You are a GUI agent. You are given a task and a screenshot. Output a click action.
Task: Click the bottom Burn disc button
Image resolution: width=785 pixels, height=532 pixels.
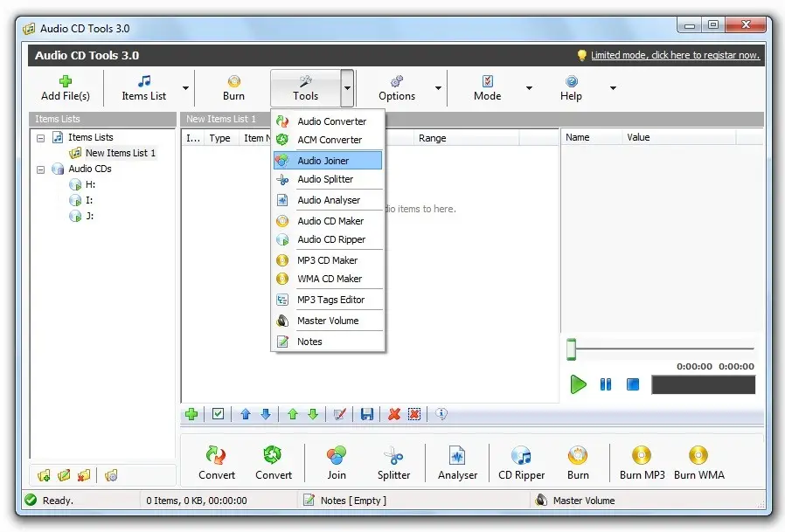click(578, 463)
